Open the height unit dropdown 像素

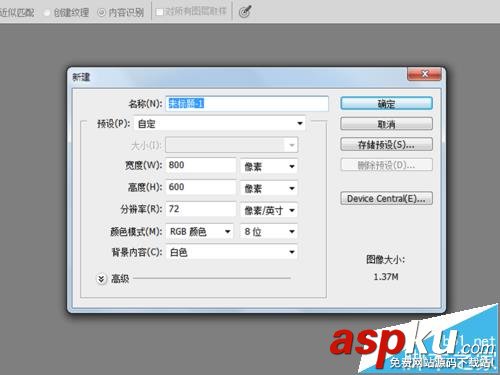coord(269,188)
